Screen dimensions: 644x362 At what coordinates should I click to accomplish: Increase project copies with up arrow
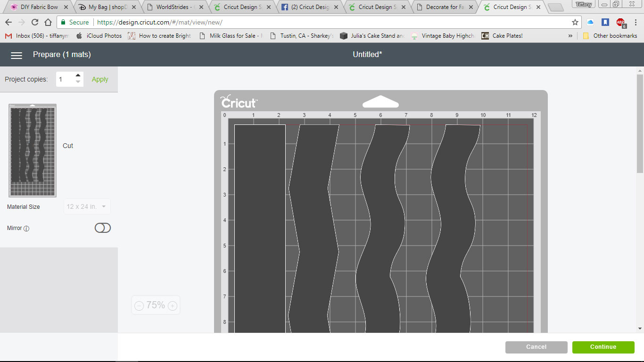78,75
